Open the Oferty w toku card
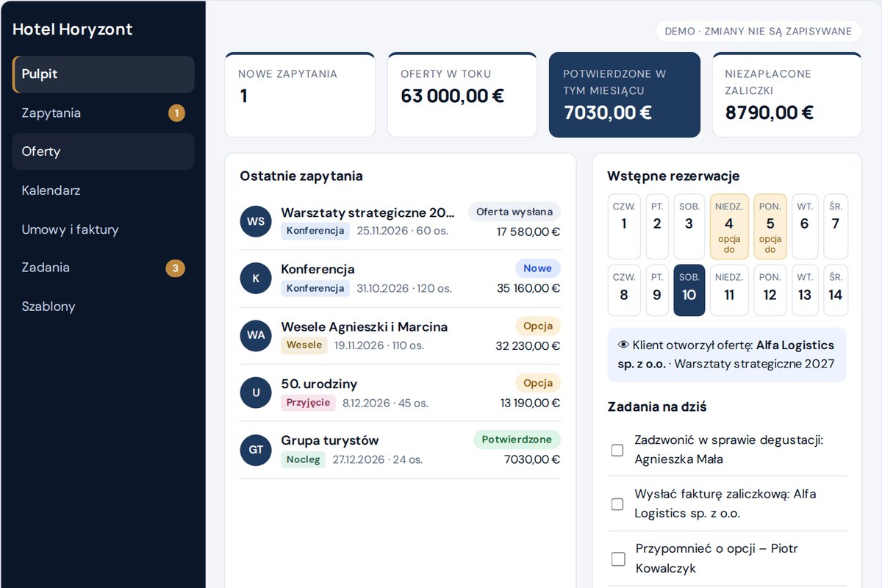Screen dimensions: 882x588 point(462,95)
